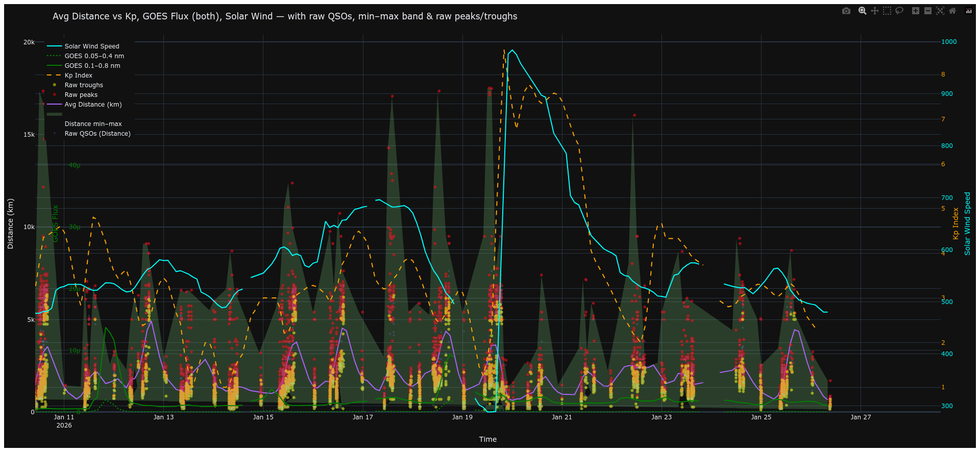Click the Zoom Out minus button

[x=928, y=11]
